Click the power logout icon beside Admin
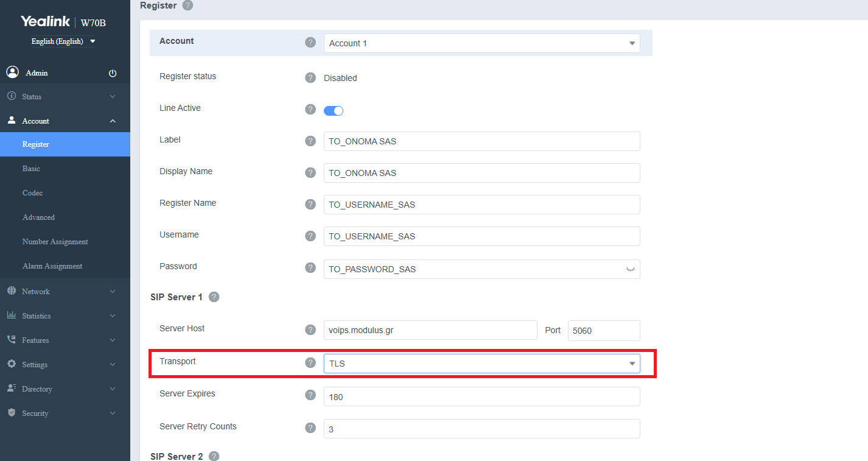Image resolution: width=868 pixels, height=461 pixels. [113, 73]
